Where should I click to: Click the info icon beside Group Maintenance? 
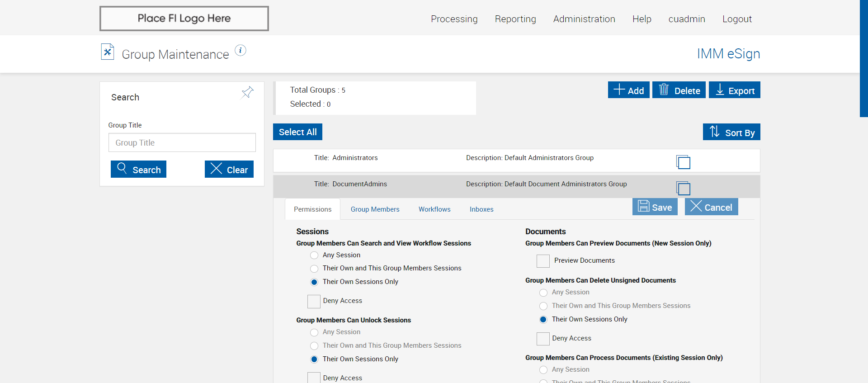241,50
